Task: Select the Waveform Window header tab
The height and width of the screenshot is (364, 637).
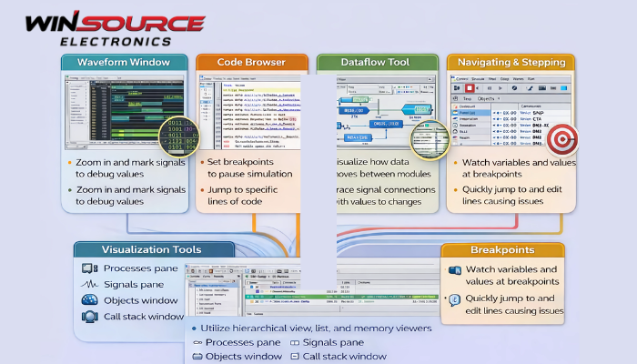Action: click(123, 63)
